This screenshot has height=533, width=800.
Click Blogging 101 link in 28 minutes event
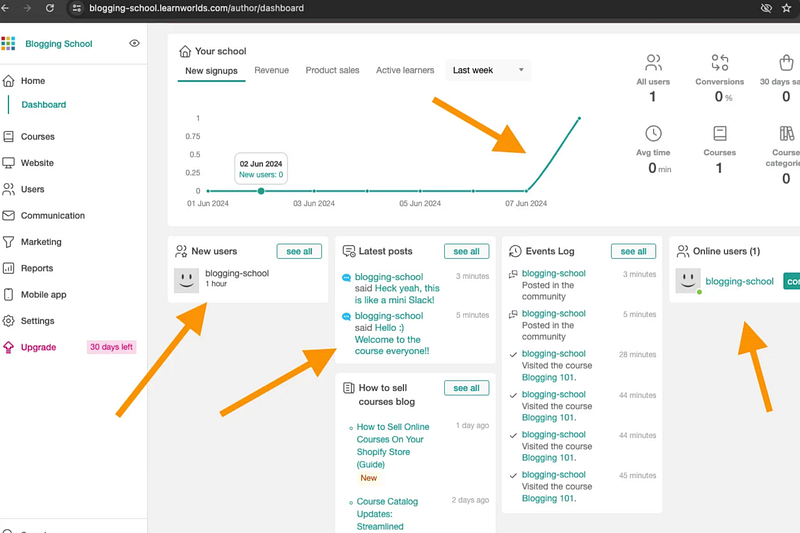pyautogui.click(x=548, y=377)
